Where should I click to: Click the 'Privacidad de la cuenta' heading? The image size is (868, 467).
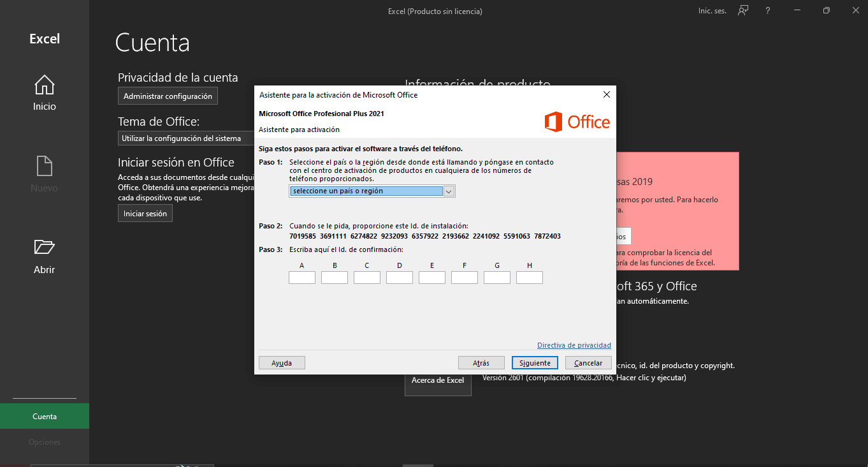(178, 77)
